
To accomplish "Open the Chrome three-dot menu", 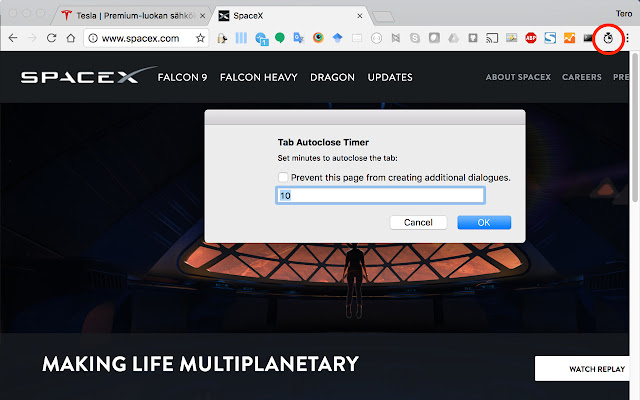I will [627, 38].
